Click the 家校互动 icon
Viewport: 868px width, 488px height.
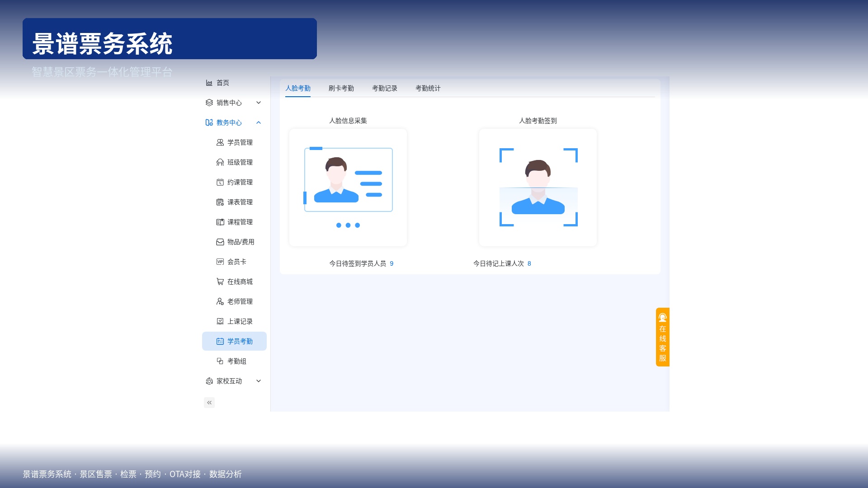[209, 381]
